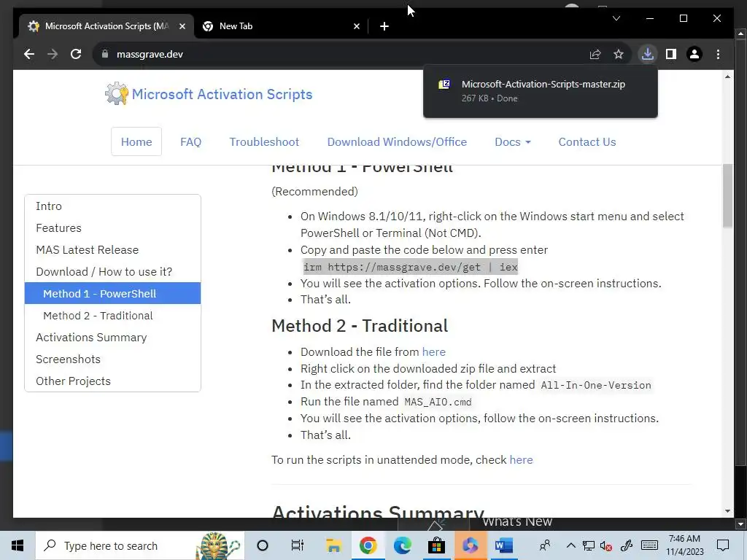Share this page via share icon
Viewport: 747px width, 560px height.
click(595, 54)
